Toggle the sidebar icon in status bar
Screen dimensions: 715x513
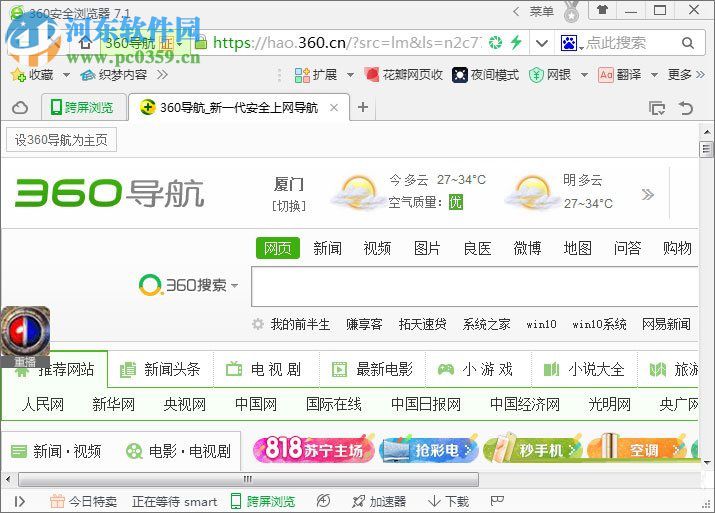pos(20,502)
